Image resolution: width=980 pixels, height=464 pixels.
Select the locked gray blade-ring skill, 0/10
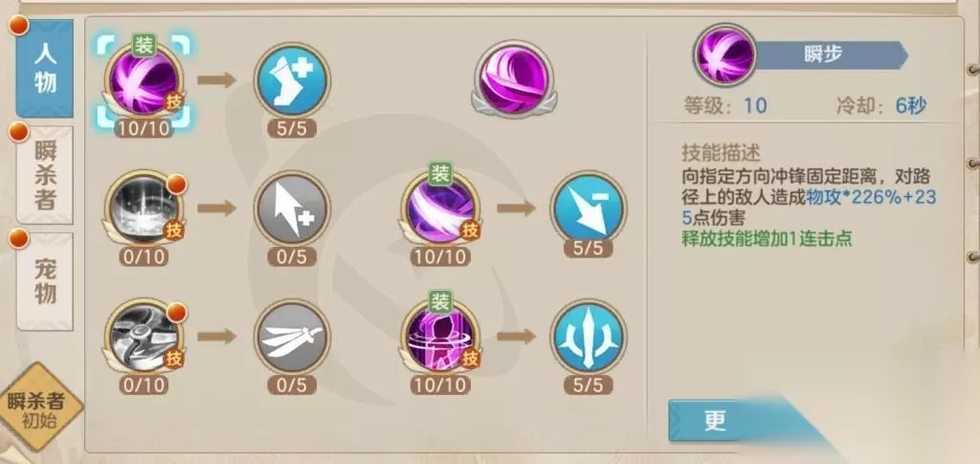pos(144,337)
